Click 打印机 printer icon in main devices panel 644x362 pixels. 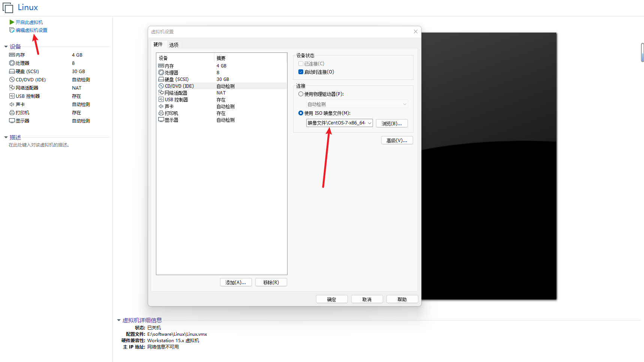click(x=12, y=112)
